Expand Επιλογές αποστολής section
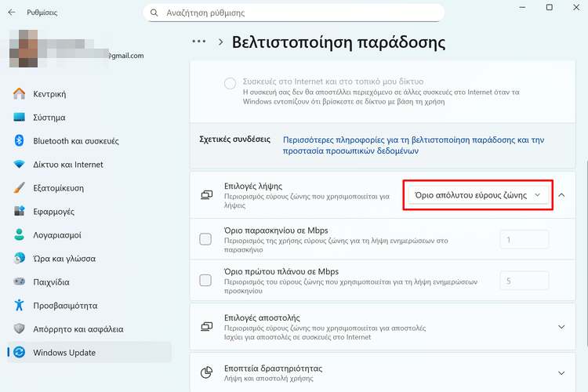This screenshot has height=392, width=588. pos(561,326)
